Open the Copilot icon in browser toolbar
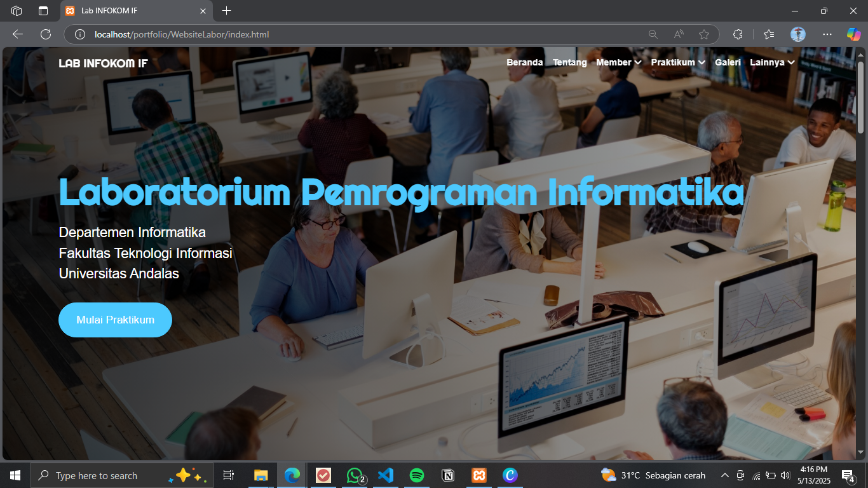868x488 pixels. [853, 34]
